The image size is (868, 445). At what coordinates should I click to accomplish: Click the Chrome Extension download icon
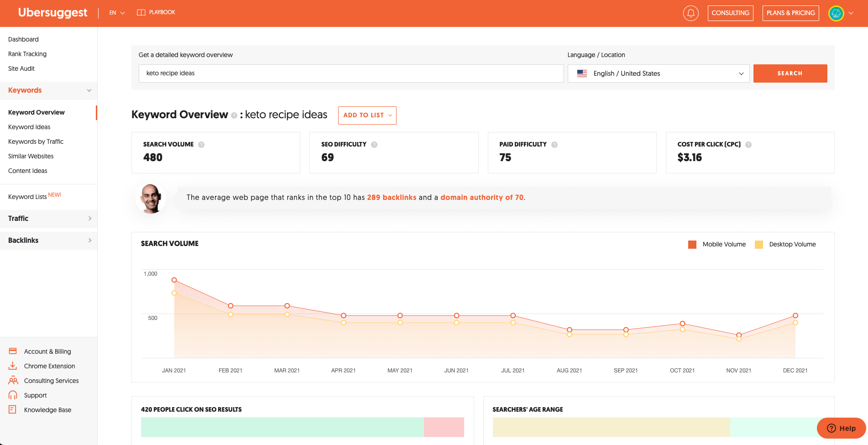click(13, 366)
